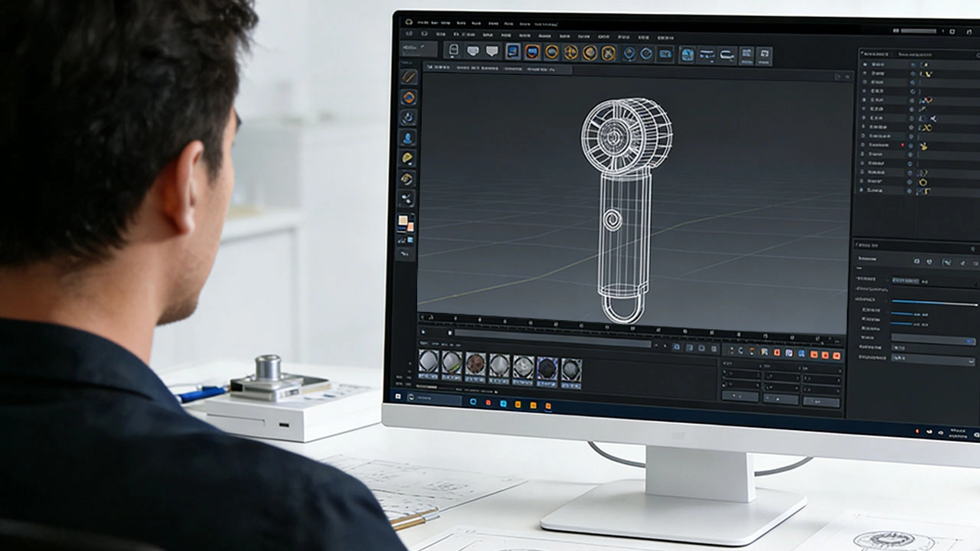
Task: Toggle the red dot on object list row
Action: click(x=903, y=145)
